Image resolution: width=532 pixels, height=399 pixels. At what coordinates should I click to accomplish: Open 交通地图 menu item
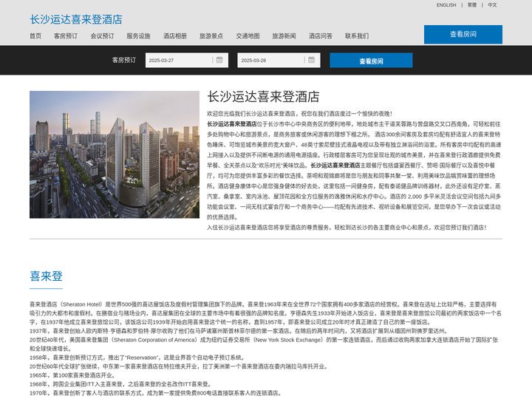[x=248, y=36]
